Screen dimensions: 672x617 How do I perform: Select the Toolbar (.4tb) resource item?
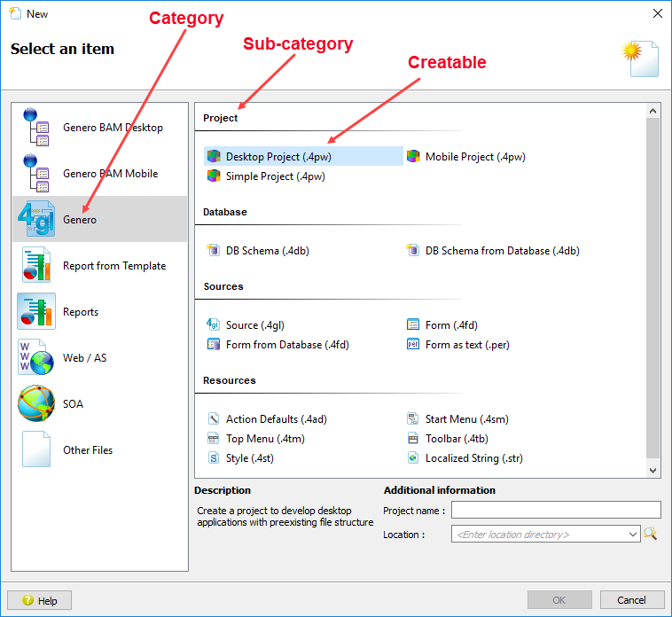pos(456,439)
